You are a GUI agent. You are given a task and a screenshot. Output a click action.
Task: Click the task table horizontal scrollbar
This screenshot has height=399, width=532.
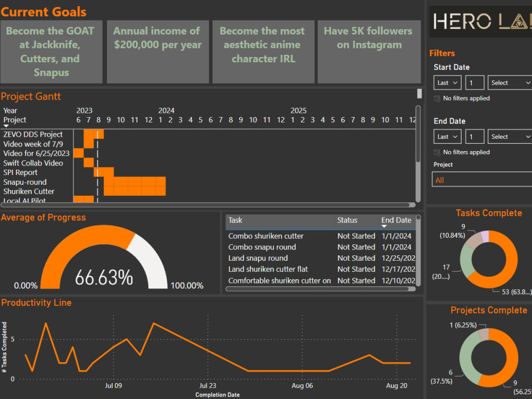point(320,289)
